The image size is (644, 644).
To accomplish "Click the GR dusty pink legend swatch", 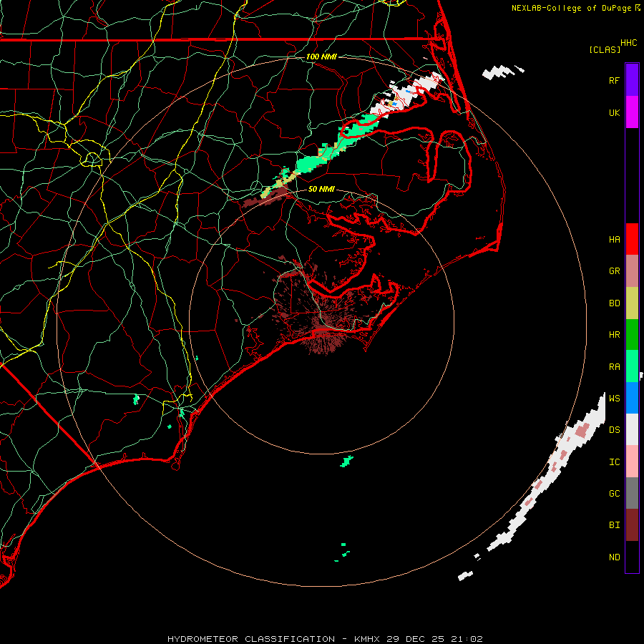I will tap(632, 270).
